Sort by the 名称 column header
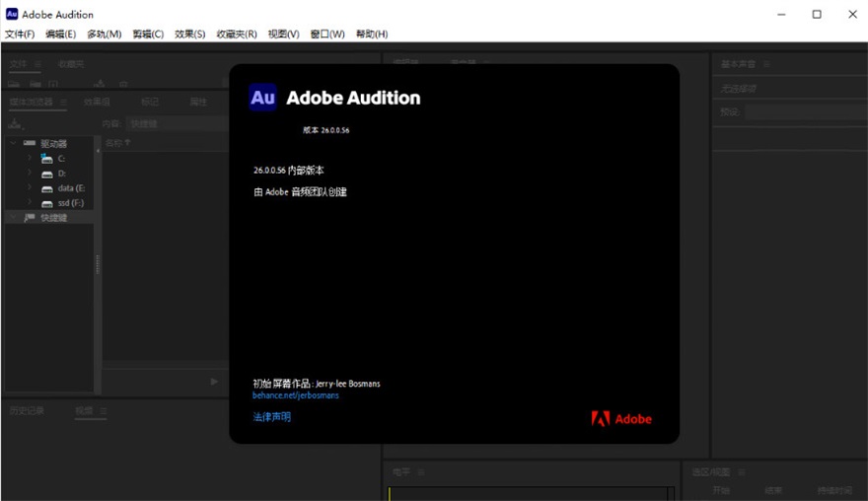The width and height of the screenshot is (868, 501). tap(118, 143)
